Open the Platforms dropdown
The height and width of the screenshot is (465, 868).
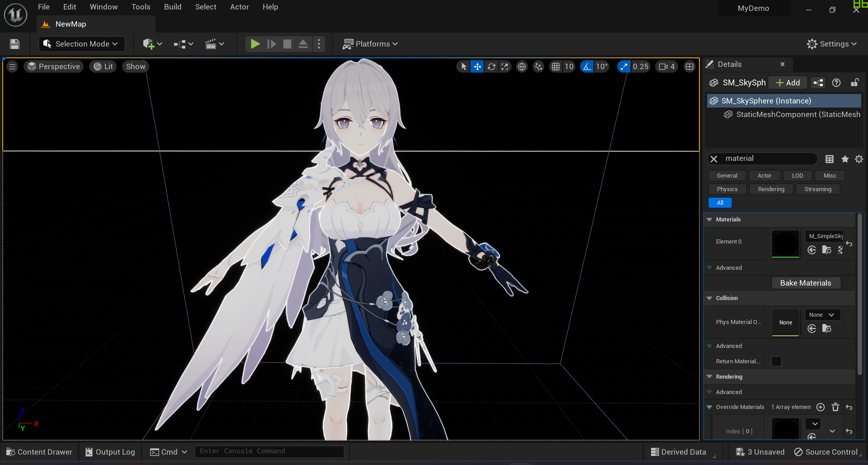coord(370,44)
